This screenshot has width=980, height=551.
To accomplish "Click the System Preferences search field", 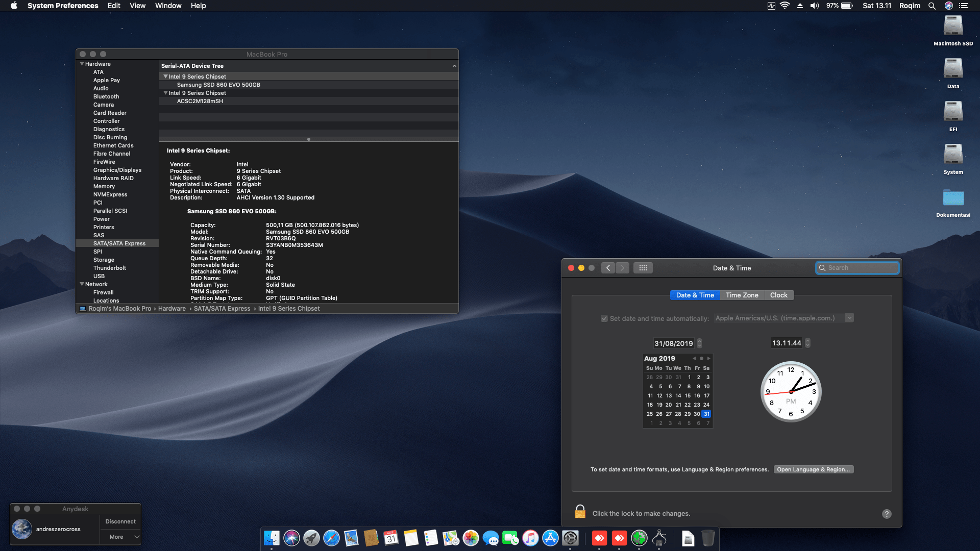I will [857, 268].
